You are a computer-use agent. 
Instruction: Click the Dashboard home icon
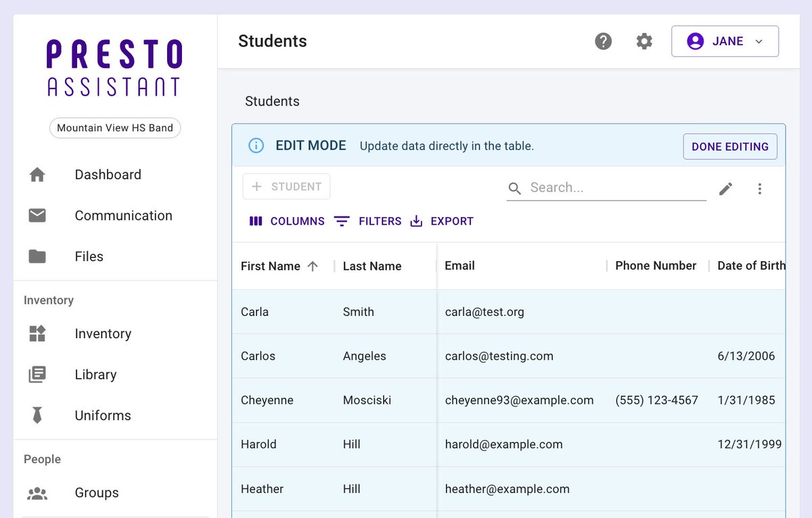click(x=37, y=174)
